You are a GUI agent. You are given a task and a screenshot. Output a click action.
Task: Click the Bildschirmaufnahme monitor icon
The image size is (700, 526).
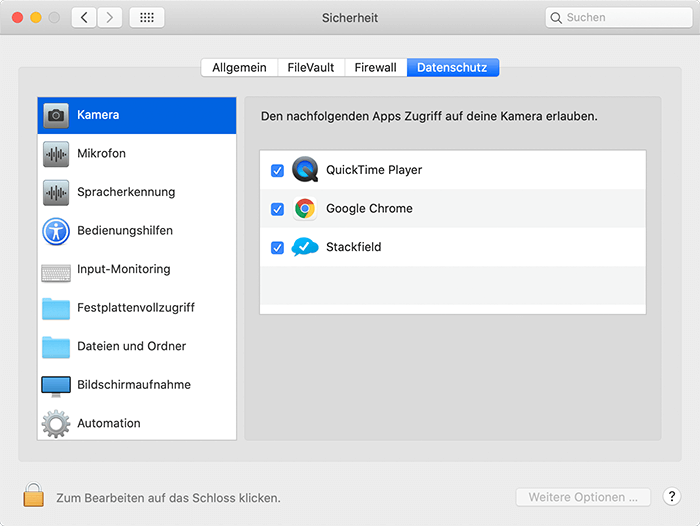56,386
